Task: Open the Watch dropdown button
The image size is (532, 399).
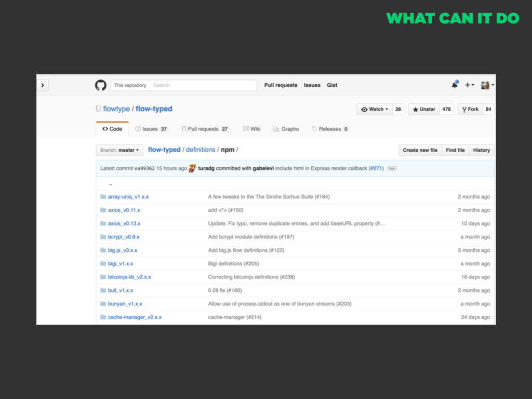Action: 375,109
